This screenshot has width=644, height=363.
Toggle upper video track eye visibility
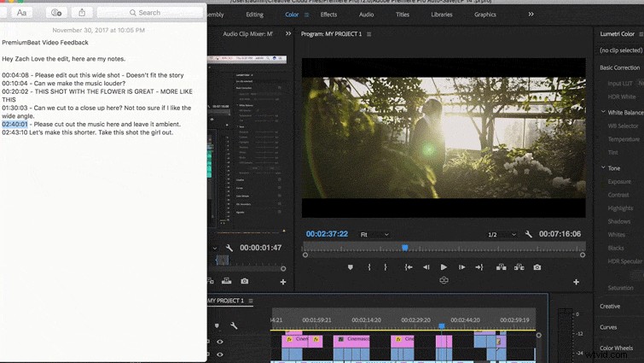[220, 342]
